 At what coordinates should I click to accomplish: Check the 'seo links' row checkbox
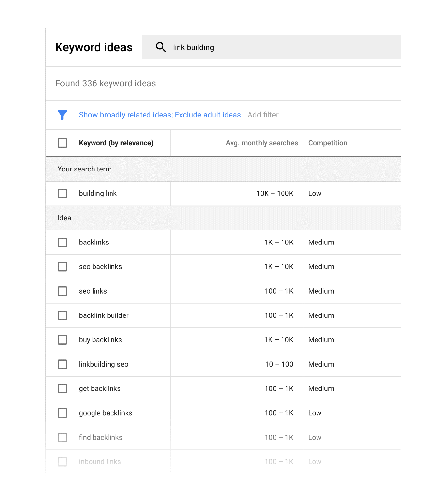click(62, 291)
